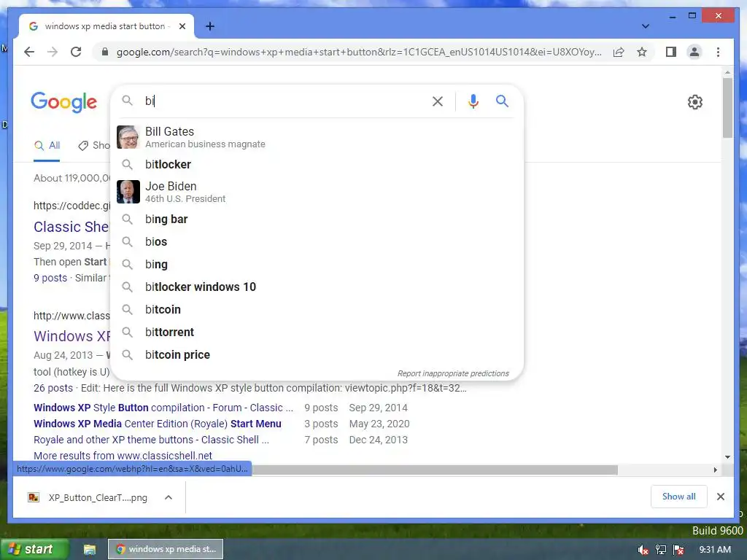Click the Action Center flag tray icon

pos(678,550)
